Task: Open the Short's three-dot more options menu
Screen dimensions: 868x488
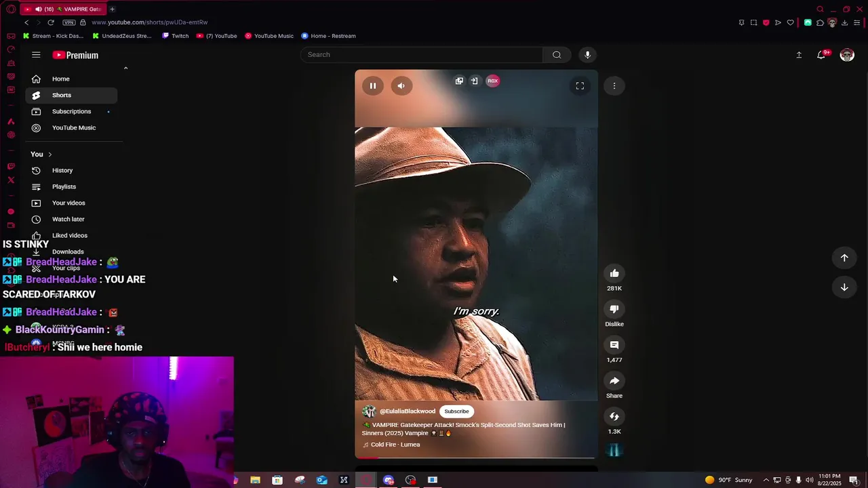Action: click(614, 85)
